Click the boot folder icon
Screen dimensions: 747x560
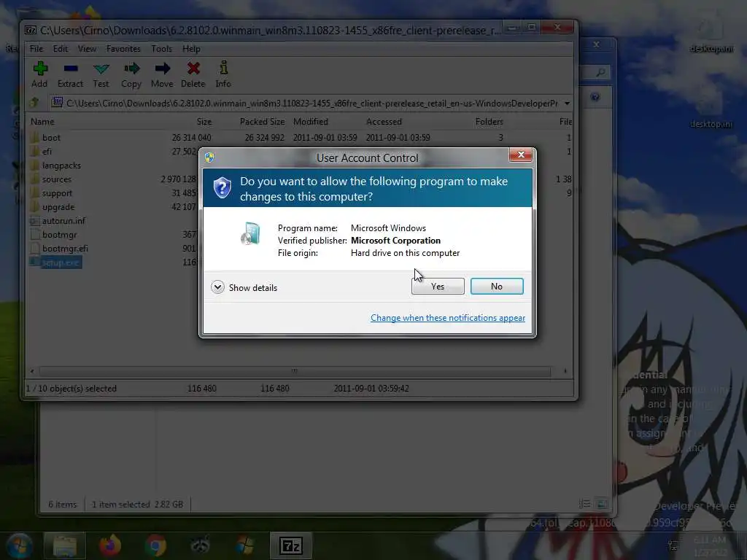point(34,138)
